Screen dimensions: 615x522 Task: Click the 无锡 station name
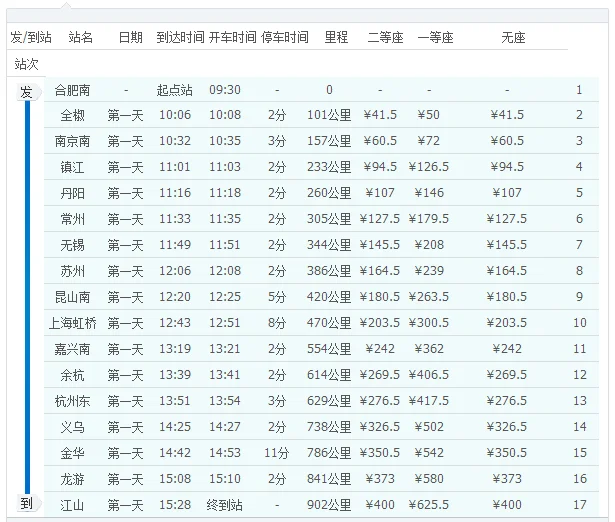tap(72, 245)
